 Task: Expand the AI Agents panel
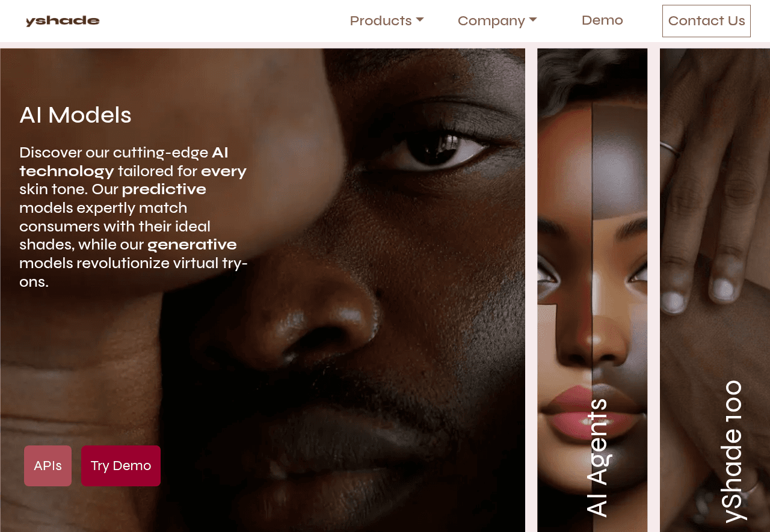pos(592,290)
